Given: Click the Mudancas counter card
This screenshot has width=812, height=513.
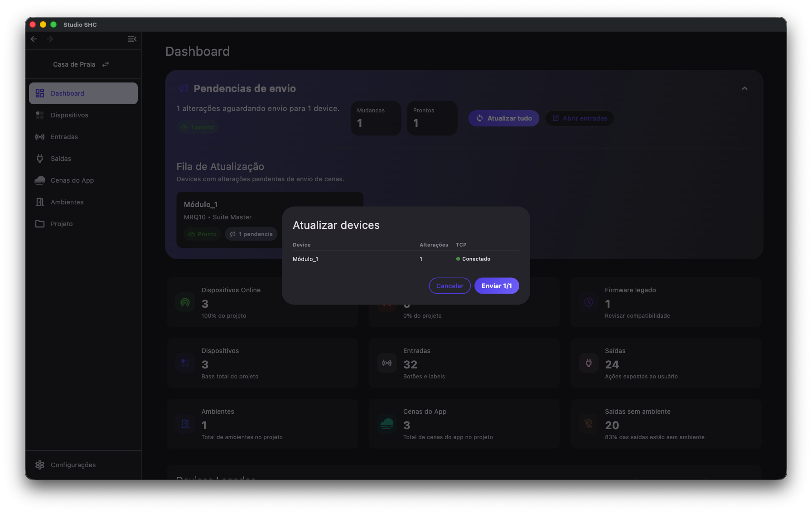Looking at the screenshot, I should (376, 118).
